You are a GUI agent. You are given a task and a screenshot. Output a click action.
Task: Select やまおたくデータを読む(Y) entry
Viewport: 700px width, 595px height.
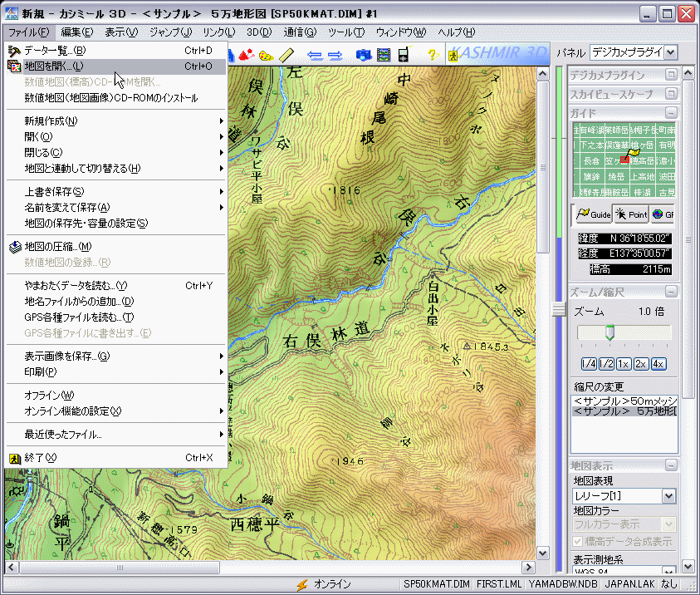tap(116, 286)
